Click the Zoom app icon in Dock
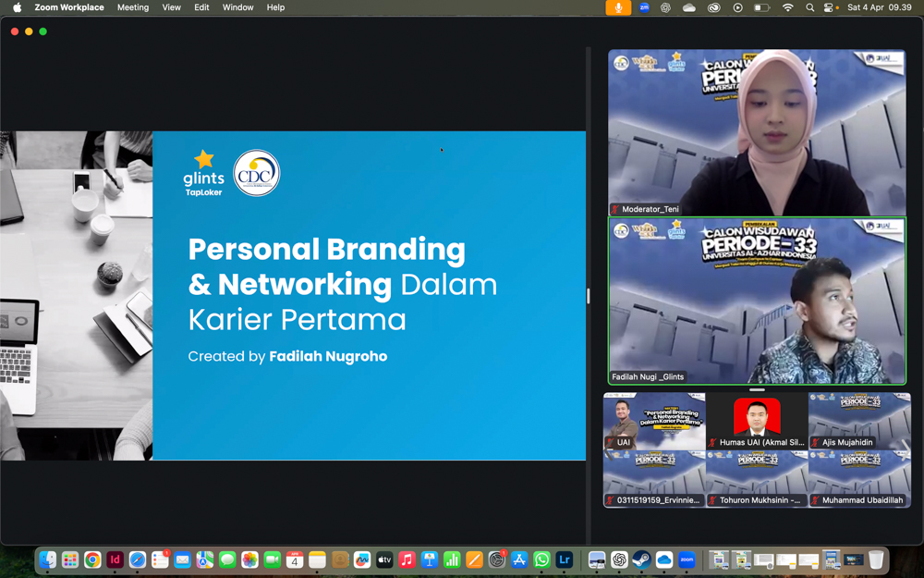Viewport: 924px width, 578px height. click(687, 560)
